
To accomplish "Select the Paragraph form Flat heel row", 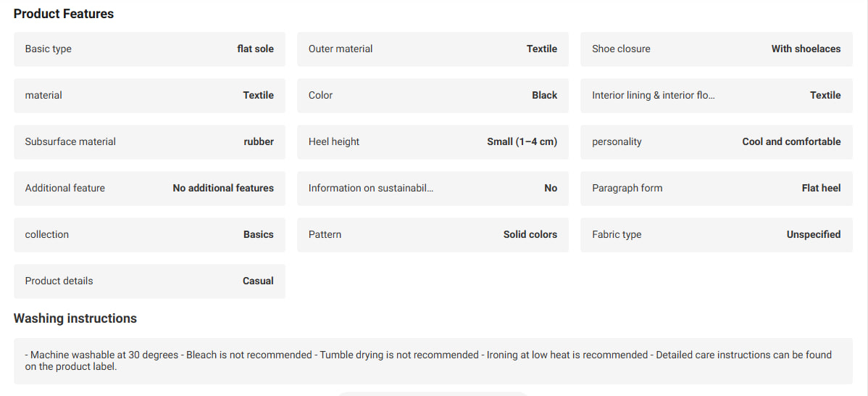I will (717, 189).
